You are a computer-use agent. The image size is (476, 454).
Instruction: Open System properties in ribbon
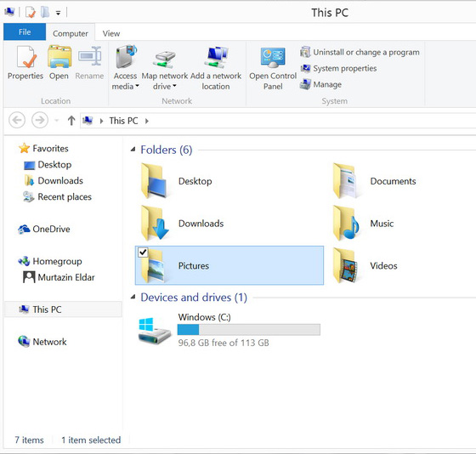coord(339,68)
